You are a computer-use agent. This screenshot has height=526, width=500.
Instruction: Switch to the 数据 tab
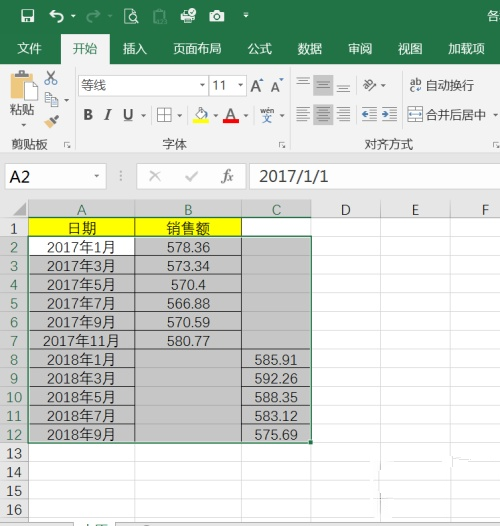point(310,49)
